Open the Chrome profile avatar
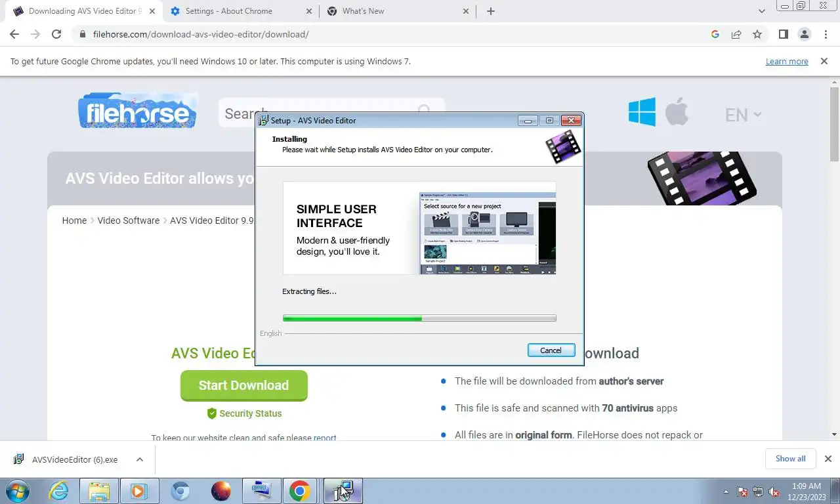 coord(804,34)
